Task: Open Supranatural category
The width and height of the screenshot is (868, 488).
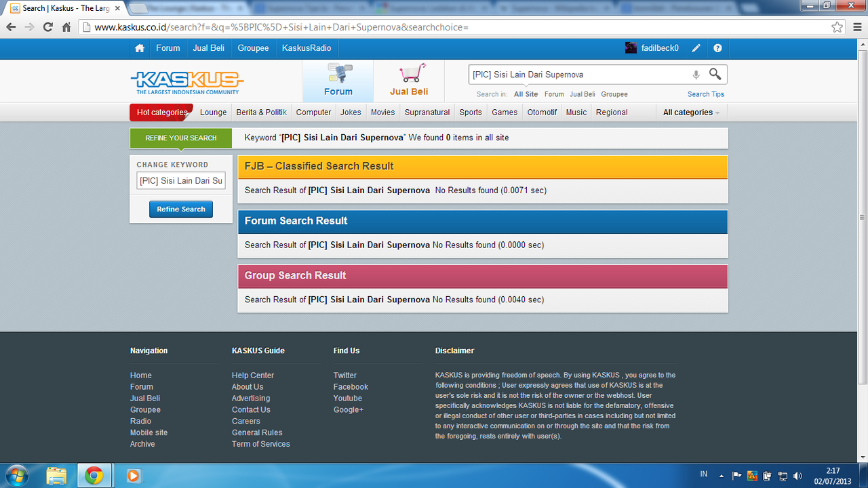Action: point(427,113)
